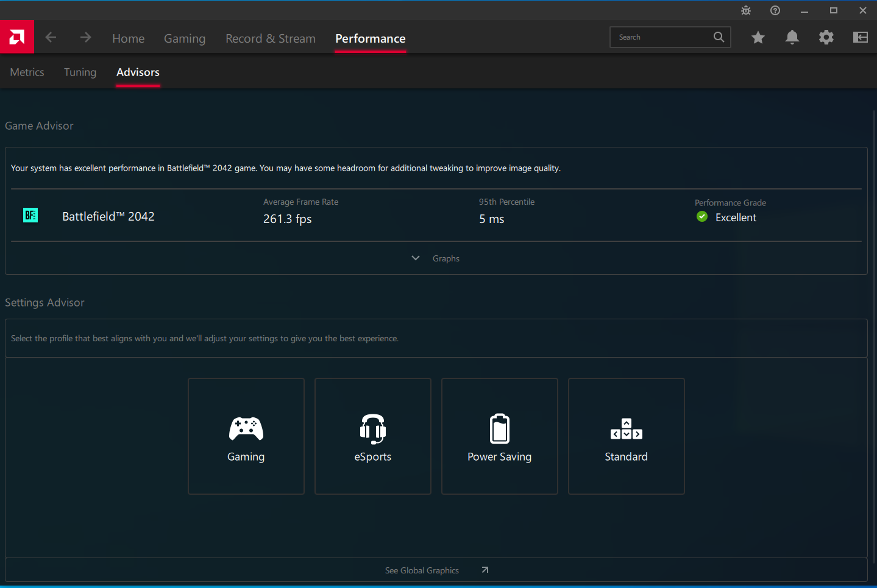
Task: Select the Power Saving profile card
Action: 500,436
